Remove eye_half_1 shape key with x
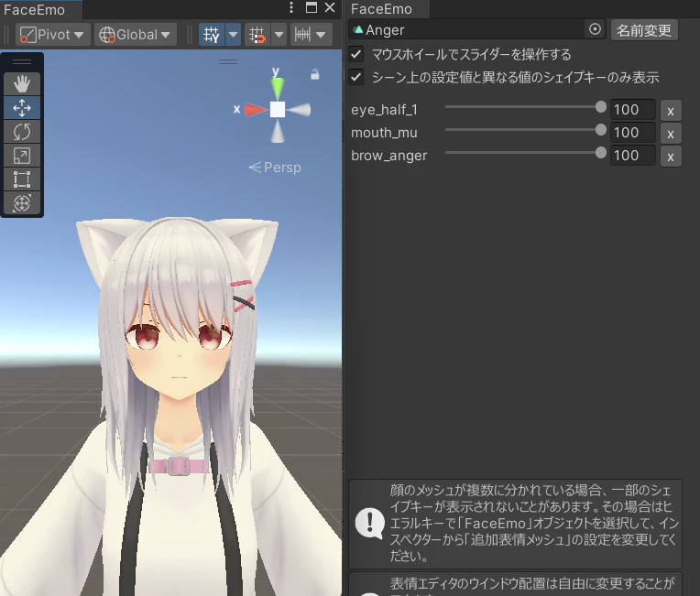This screenshot has width=700, height=596. (x=671, y=111)
